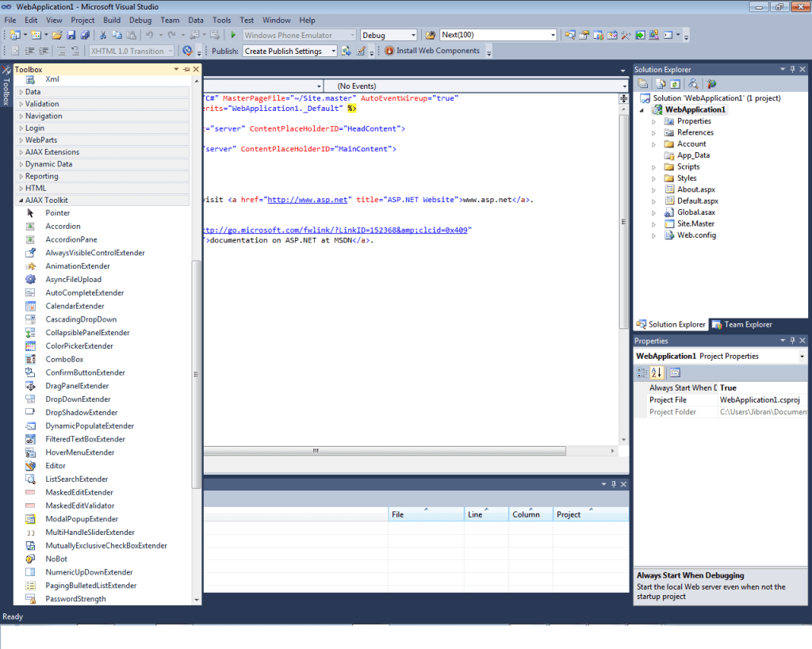Toggle Alphabetical sort in Properties panel
The image size is (812, 649).
657,372
